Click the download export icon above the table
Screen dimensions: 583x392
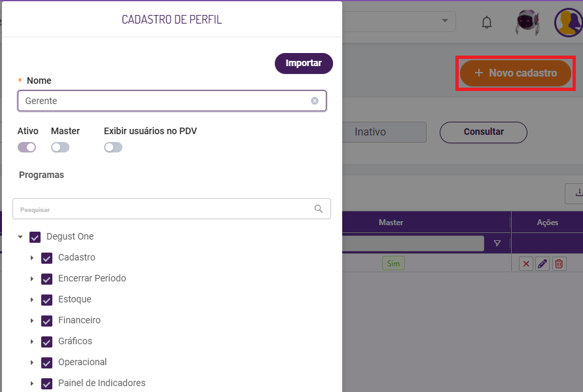578,192
